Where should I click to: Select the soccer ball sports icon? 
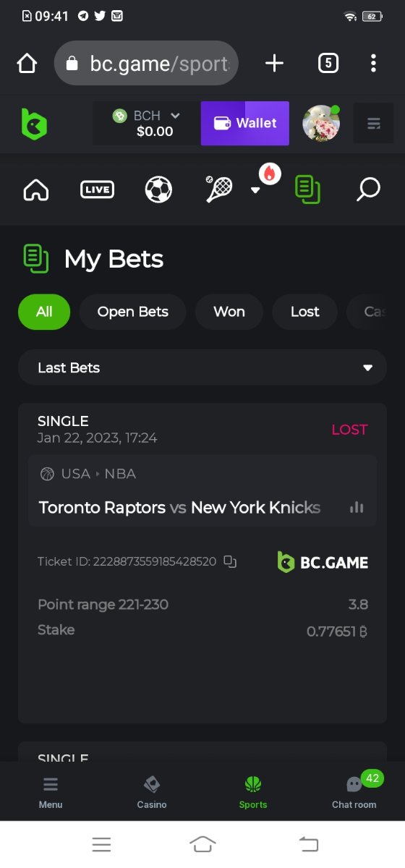pyautogui.click(x=158, y=190)
